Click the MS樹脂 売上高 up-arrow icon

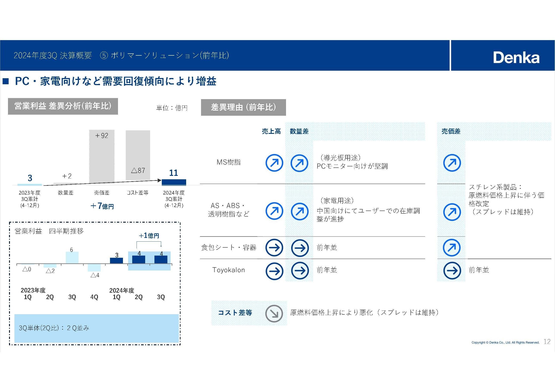[274, 163]
